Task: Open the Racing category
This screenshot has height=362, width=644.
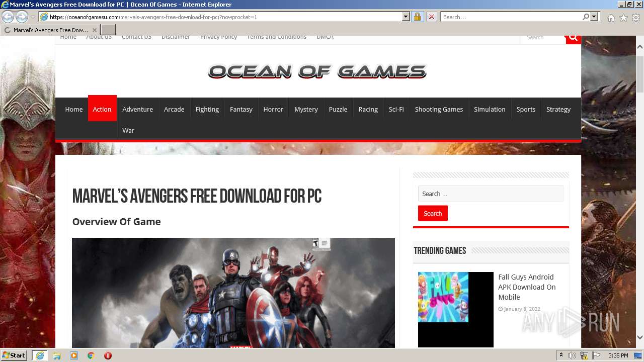Action: pos(368,109)
